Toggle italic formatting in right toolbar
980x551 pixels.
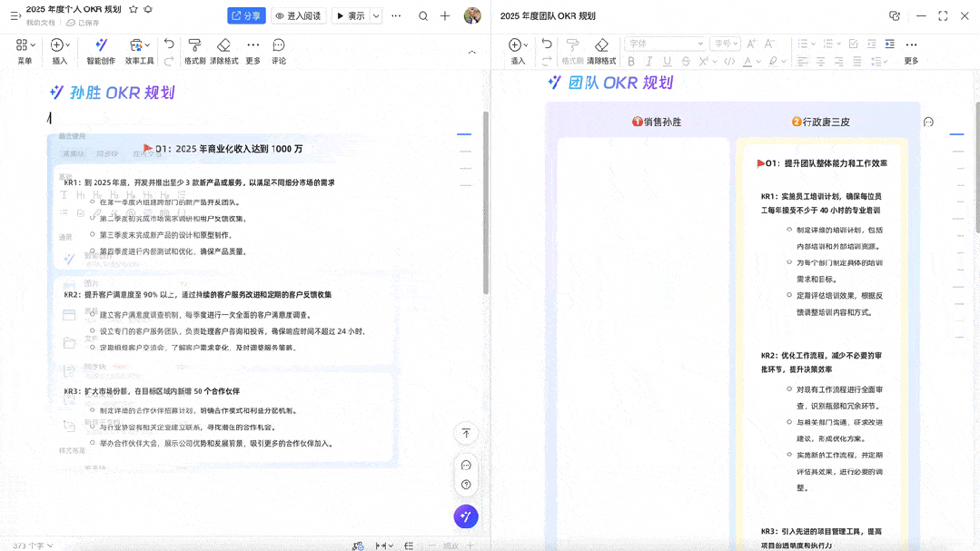tap(649, 62)
